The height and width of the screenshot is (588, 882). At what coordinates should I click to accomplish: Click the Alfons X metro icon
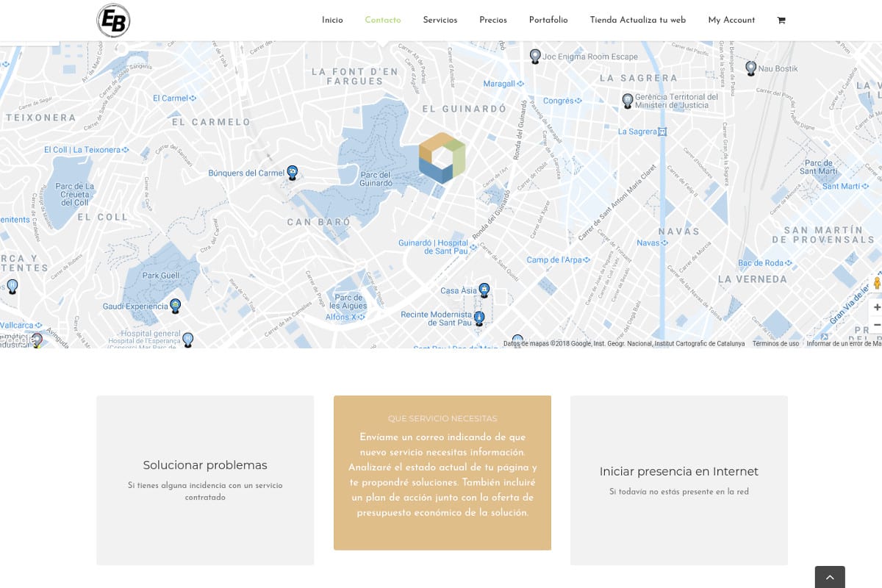pos(361,318)
